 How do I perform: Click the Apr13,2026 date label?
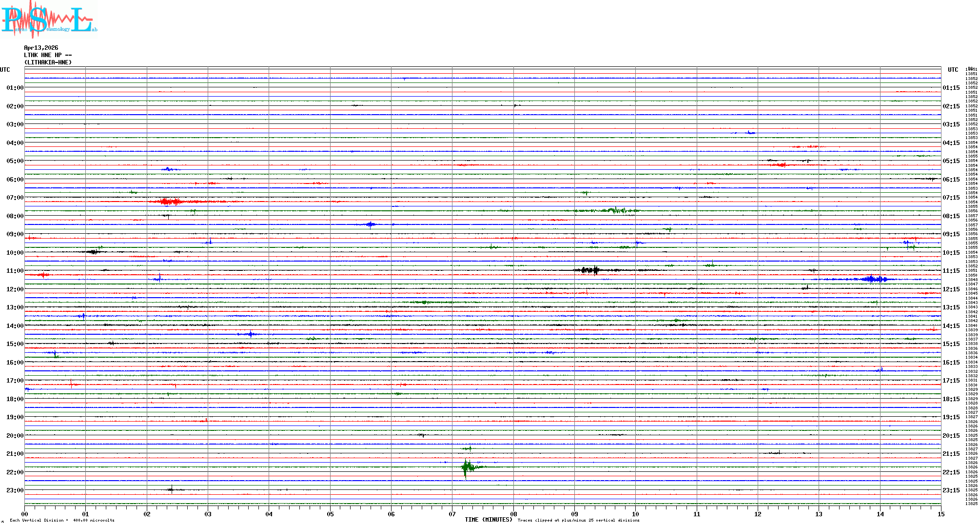point(41,48)
